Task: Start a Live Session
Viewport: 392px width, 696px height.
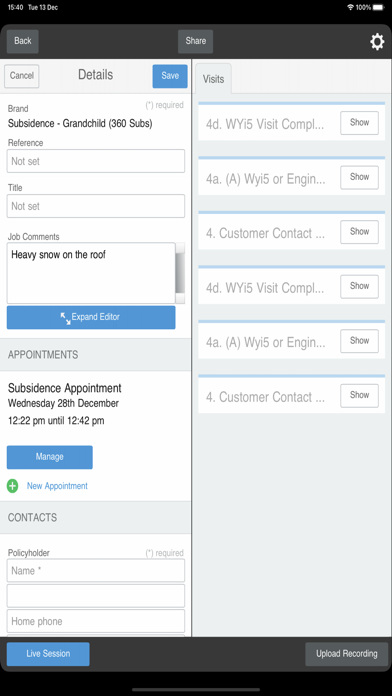Action: pyautogui.click(x=48, y=654)
